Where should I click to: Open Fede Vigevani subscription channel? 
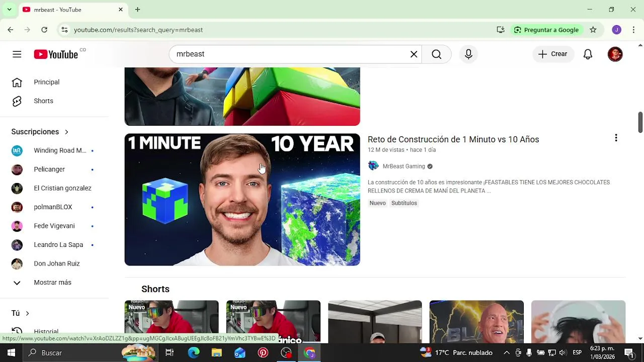coord(54,226)
